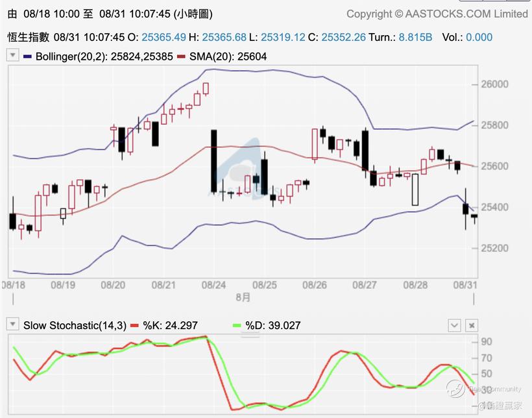532x418 pixels.
Task: Click the open price 25365.49
Action: pyautogui.click(x=163, y=37)
